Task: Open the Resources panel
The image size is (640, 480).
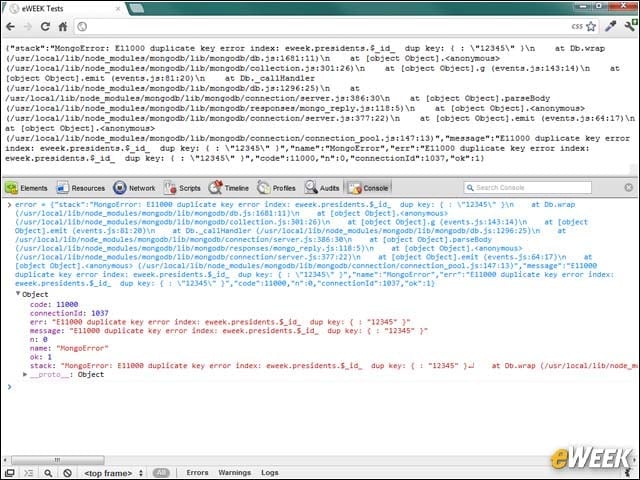Action: (x=81, y=188)
